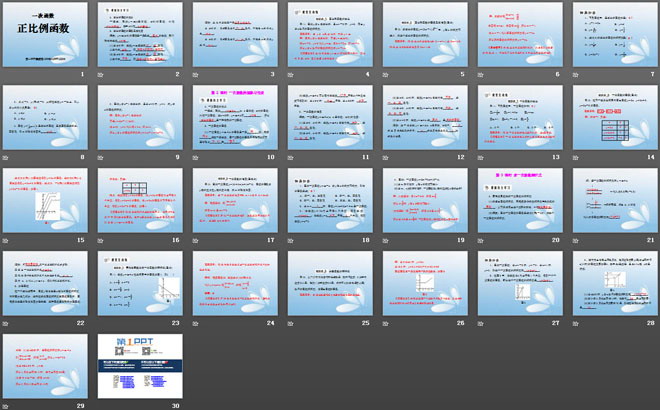Click the animation star icon under slide 14

(575, 158)
